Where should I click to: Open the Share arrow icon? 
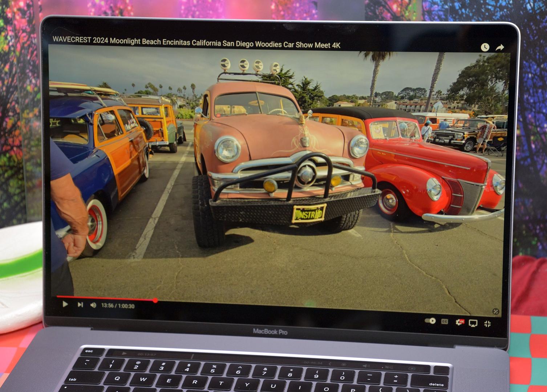pos(500,47)
